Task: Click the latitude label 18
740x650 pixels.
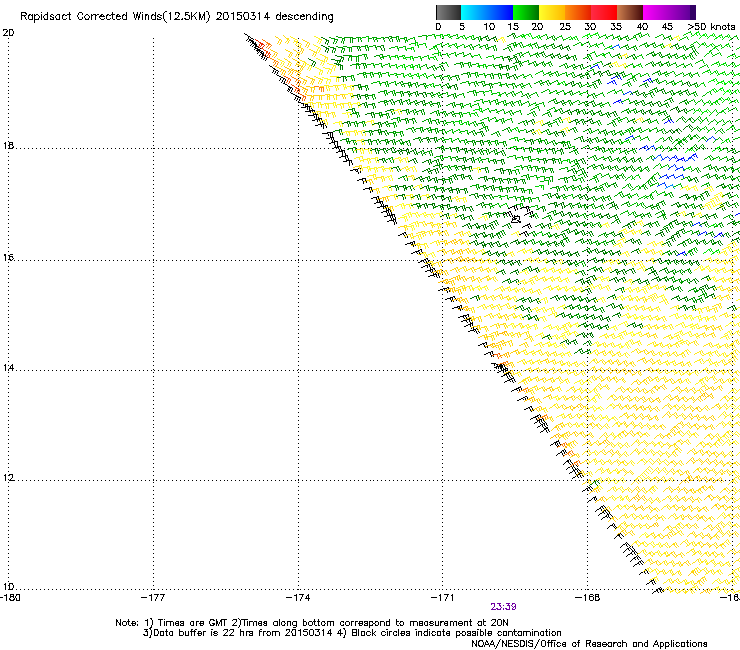Action: click(8, 145)
